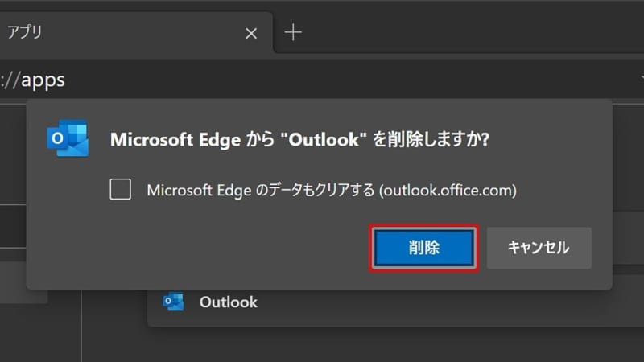
Task: Dismiss dialog with キャンセル button
Action: [539, 248]
